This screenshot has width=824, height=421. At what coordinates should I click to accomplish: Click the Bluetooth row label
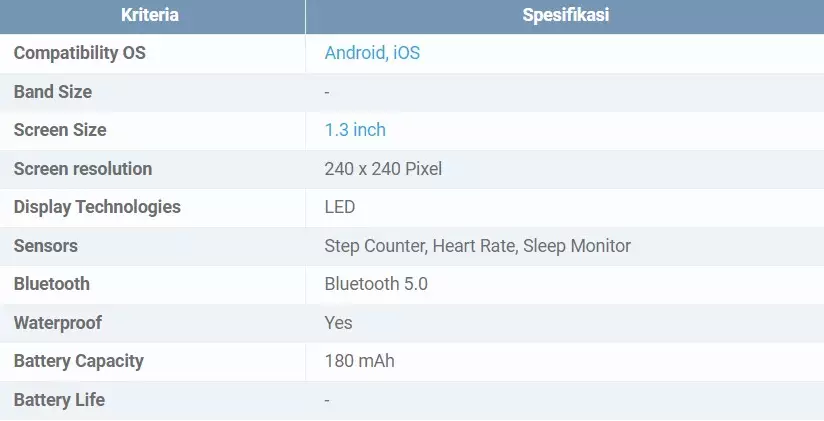(x=51, y=284)
